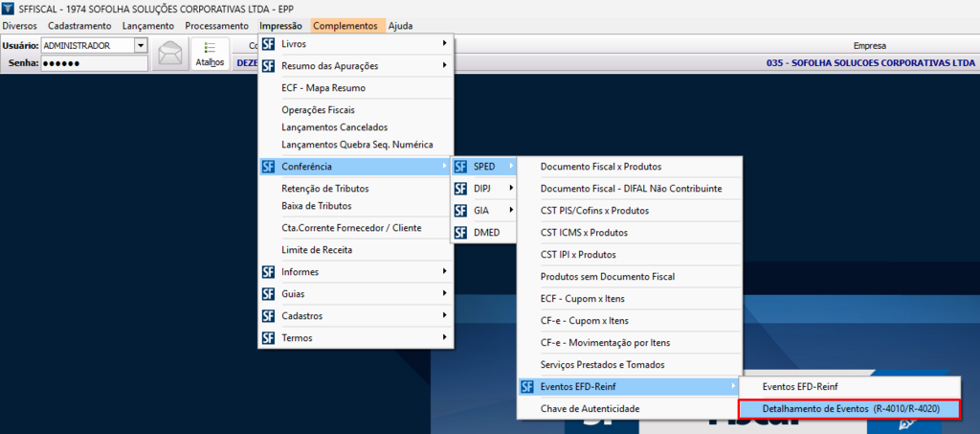Click the SF icon next to Termos

point(269,338)
